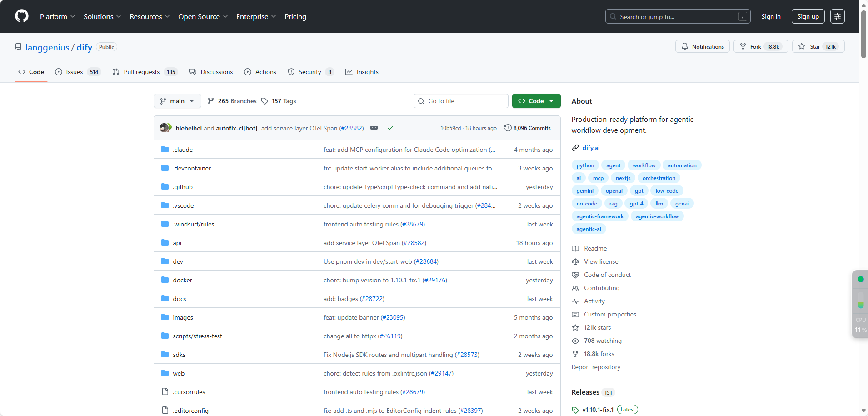Image resolution: width=868 pixels, height=416 pixels.
Task: Open the dify.ai website link
Action: coord(591,148)
